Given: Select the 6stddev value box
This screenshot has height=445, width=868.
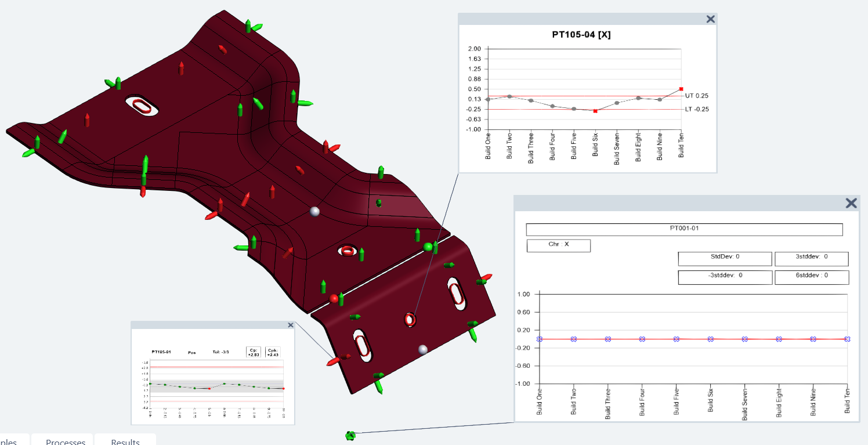Looking at the screenshot, I should pyautogui.click(x=811, y=277).
